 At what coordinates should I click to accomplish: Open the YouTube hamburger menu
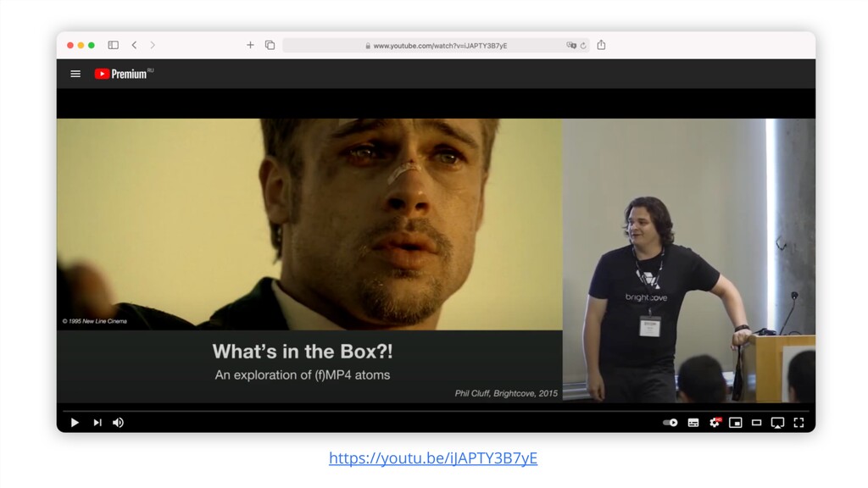pos(75,74)
